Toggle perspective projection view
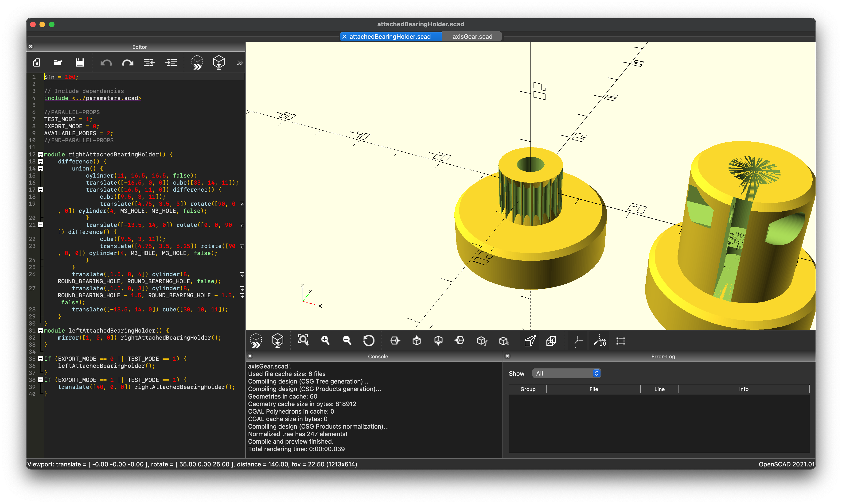This screenshot has height=504, width=842. pyautogui.click(x=530, y=341)
